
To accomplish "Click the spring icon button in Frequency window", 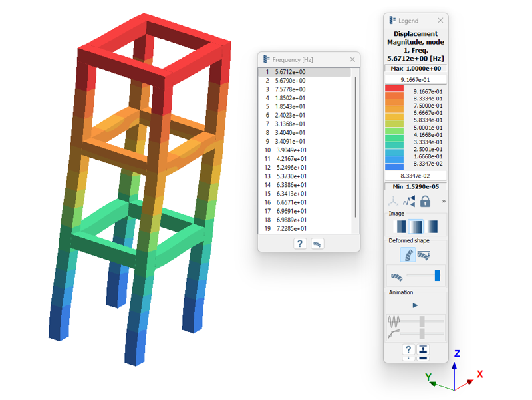I will (x=317, y=244).
